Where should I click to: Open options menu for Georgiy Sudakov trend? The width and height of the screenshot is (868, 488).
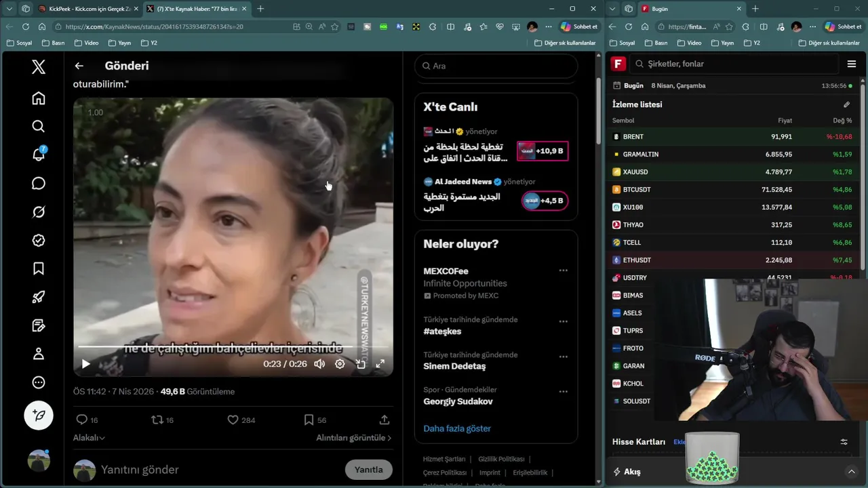pyautogui.click(x=563, y=391)
